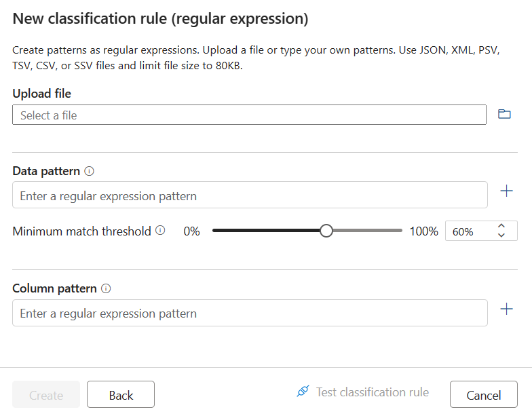The image size is (532, 416).
Task: Focus the Data pattern regular expression field
Action: click(250, 195)
